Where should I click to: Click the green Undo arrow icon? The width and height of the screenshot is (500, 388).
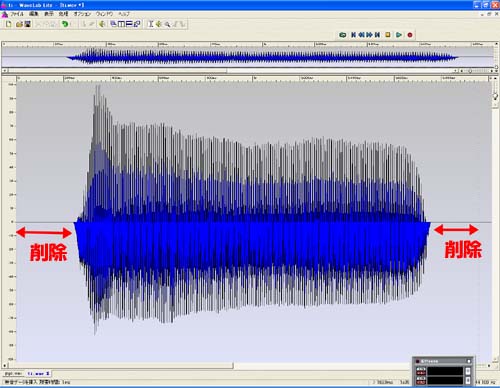click(x=65, y=24)
